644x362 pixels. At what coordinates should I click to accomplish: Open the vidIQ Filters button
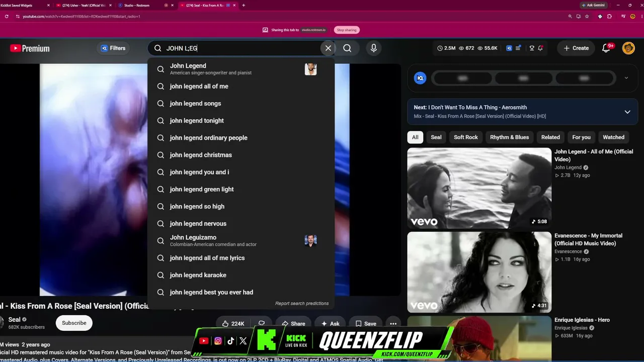coord(113,48)
